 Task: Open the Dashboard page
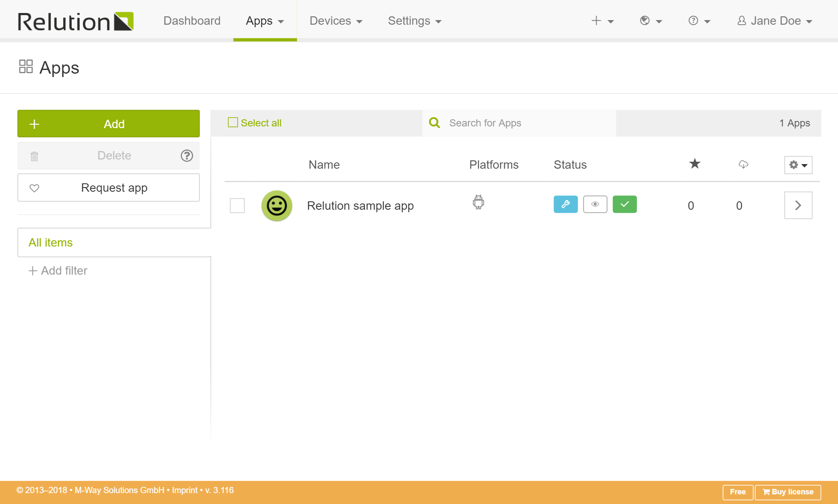pyautogui.click(x=192, y=21)
